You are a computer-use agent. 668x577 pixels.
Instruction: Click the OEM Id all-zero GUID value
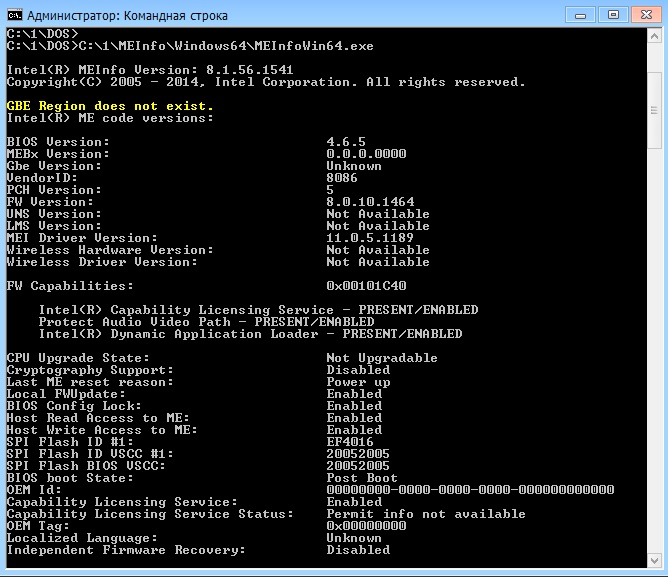(x=470, y=490)
